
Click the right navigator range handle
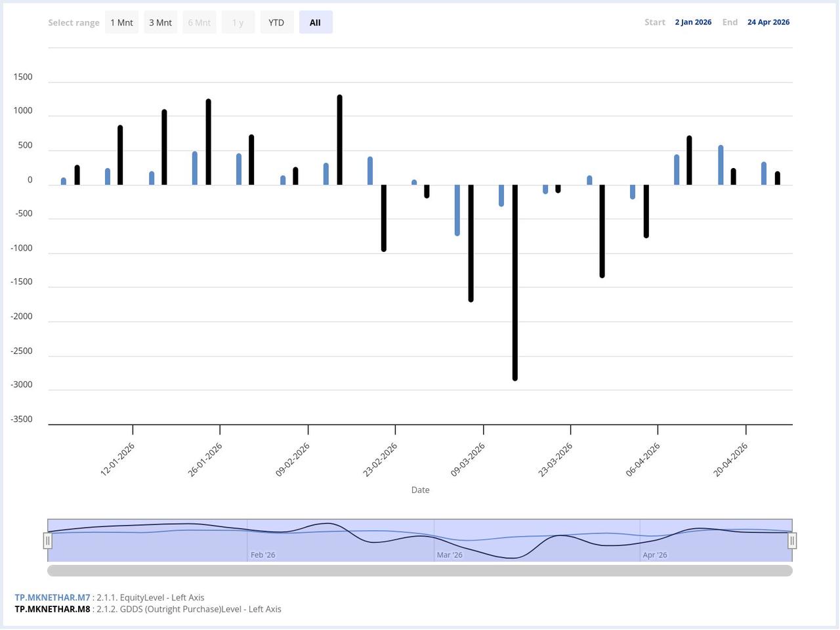pyautogui.click(x=792, y=539)
